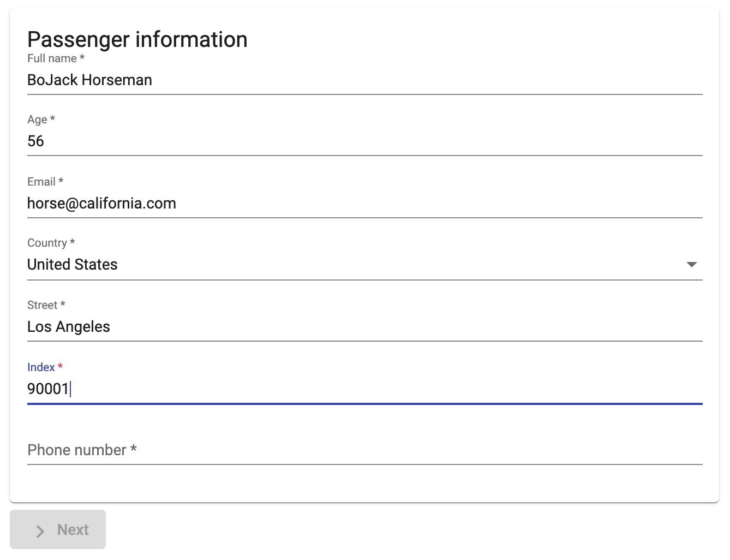The image size is (730, 560).
Task: Click the Email label text
Action: [x=41, y=182]
